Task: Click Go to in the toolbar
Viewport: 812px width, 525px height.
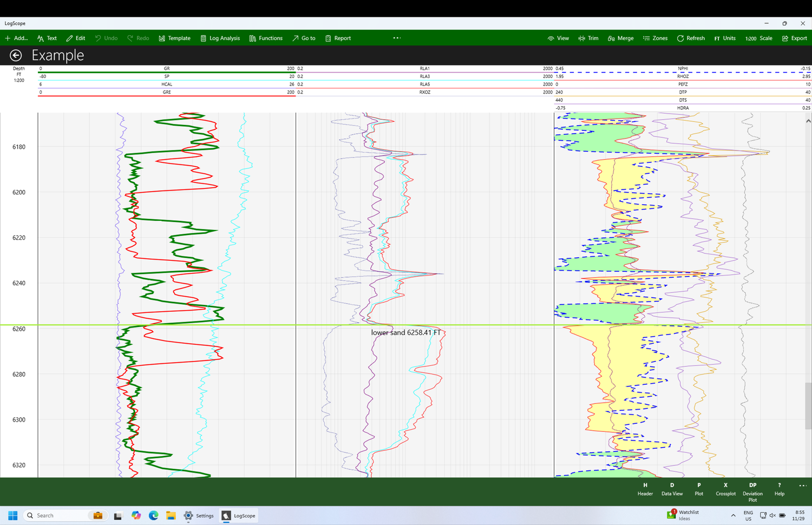Action: pyautogui.click(x=304, y=38)
